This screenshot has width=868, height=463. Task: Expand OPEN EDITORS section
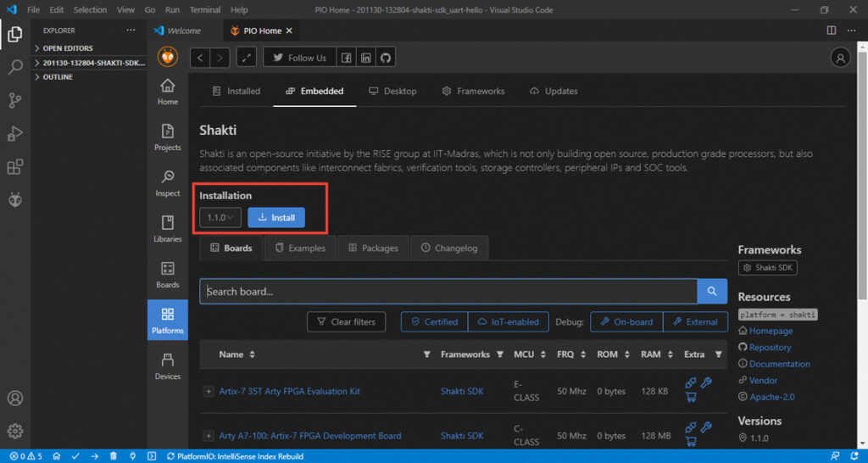pyautogui.click(x=88, y=48)
